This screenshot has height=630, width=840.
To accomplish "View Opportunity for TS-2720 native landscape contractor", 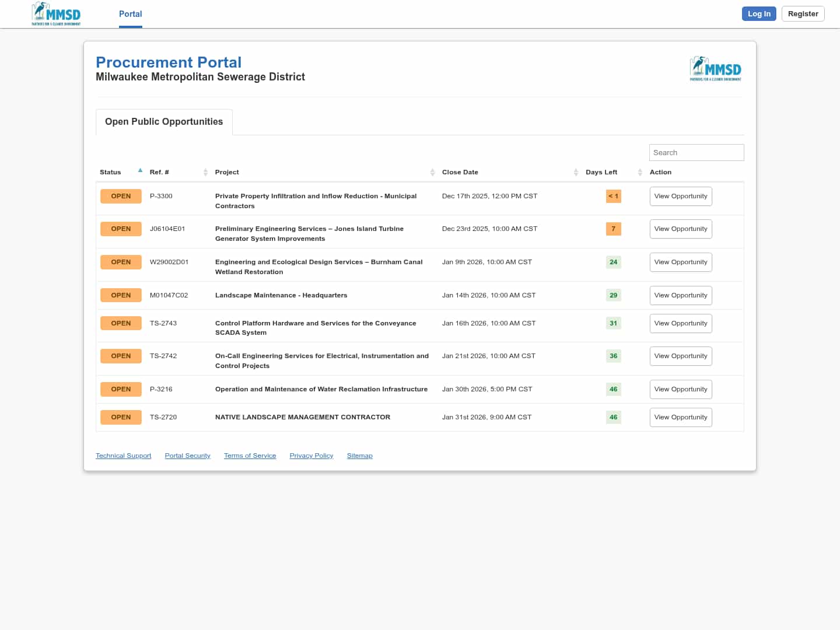I will tap(680, 418).
